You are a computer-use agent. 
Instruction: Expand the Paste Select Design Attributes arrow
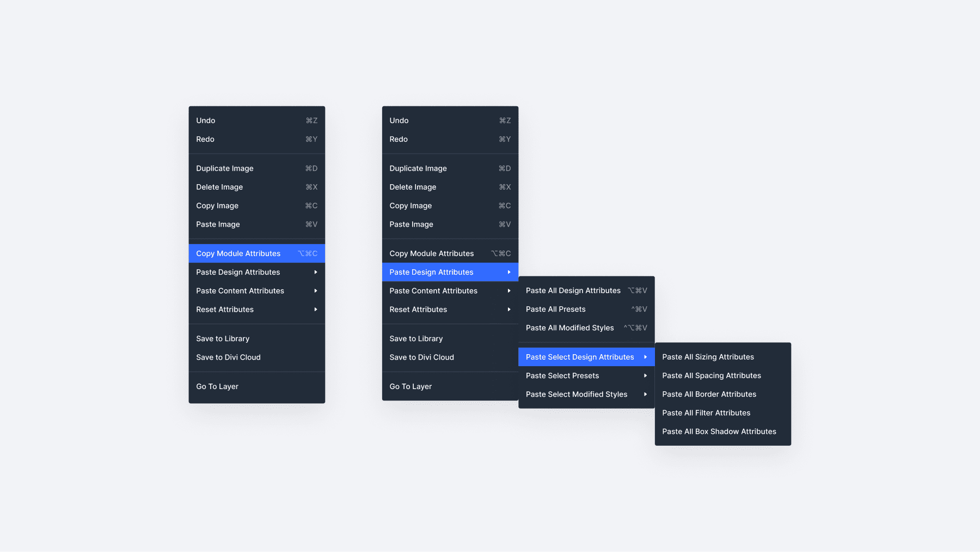[x=645, y=357]
